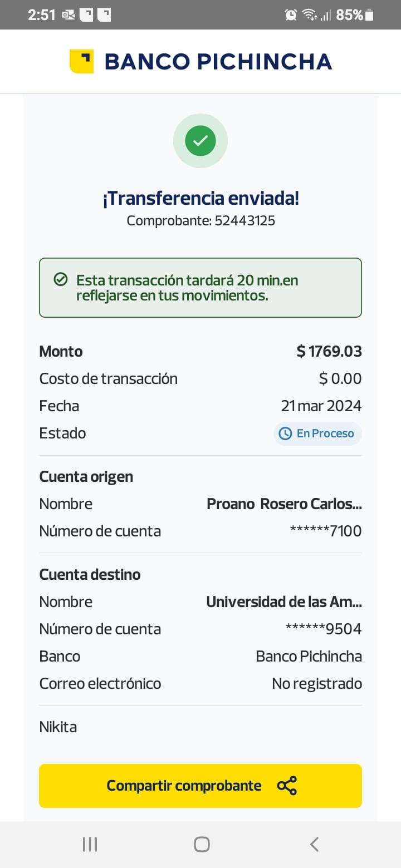
Task: Tap the checkmark icon in green notice
Action: click(61, 280)
